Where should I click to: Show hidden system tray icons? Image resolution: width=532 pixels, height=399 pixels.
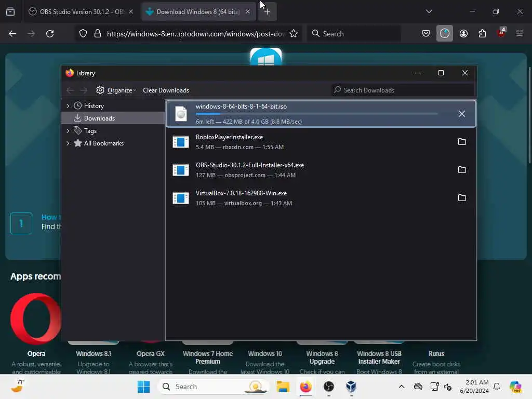tap(402, 387)
